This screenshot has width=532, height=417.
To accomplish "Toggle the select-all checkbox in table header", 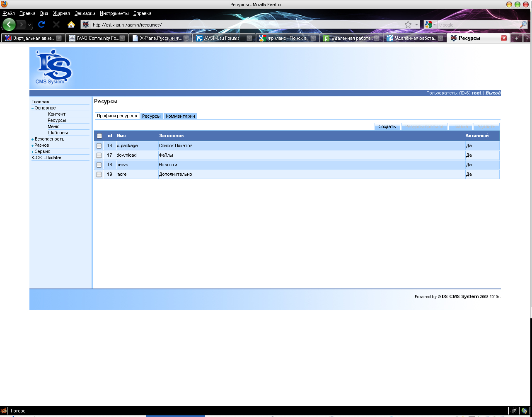I will pyautogui.click(x=99, y=136).
